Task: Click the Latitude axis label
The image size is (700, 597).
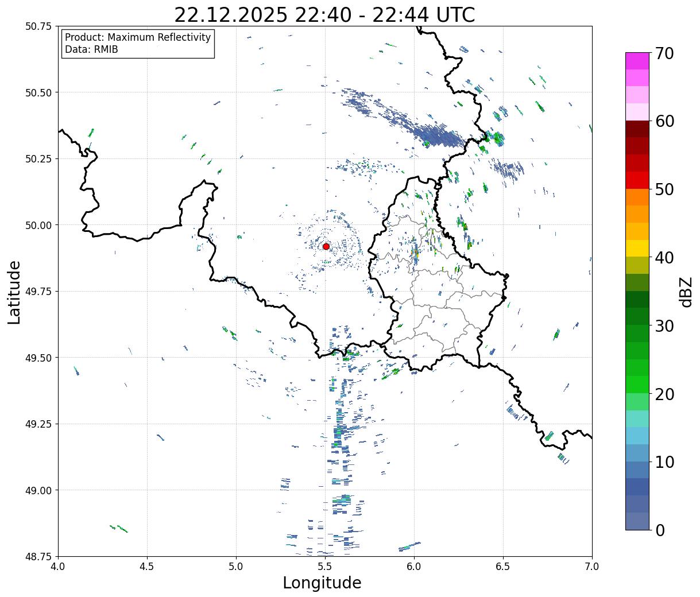Action: (14, 292)
